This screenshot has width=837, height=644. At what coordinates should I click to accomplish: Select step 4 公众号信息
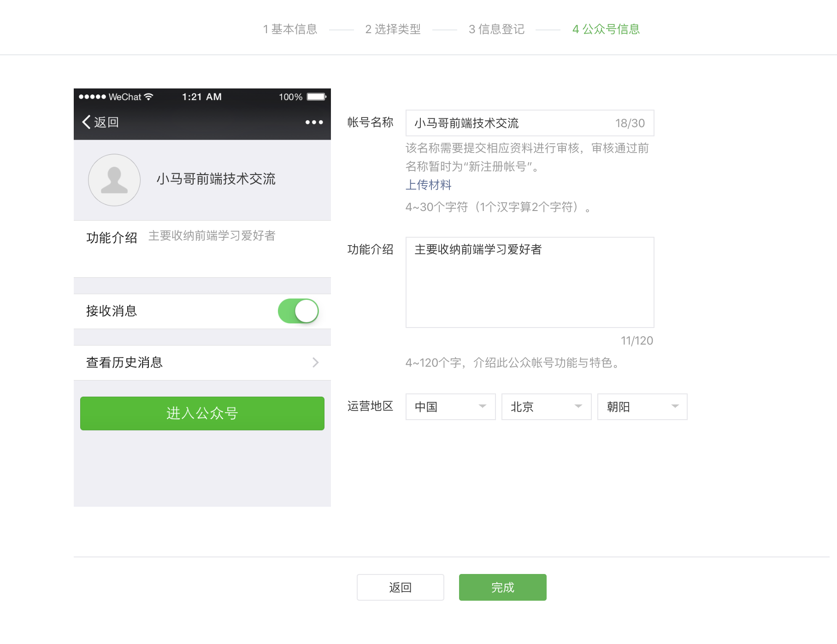606,29
